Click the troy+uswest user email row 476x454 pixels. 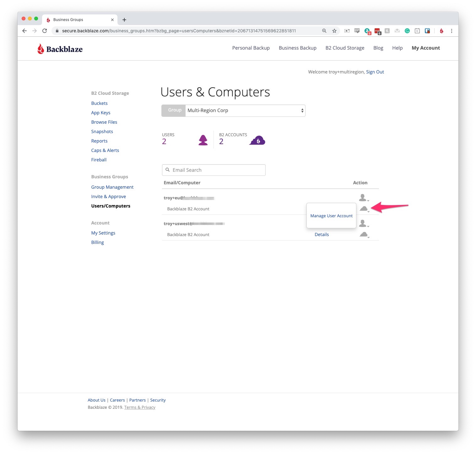click(x=194, y=224)
